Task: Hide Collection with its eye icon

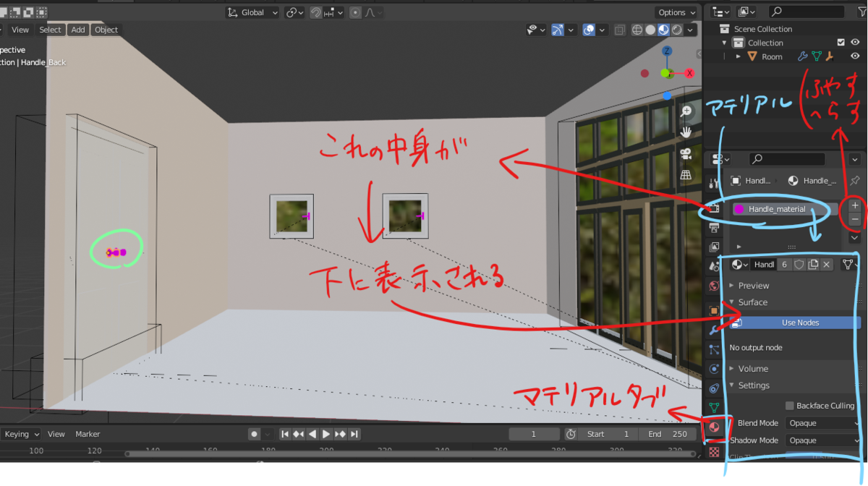Action: [855, 43]
